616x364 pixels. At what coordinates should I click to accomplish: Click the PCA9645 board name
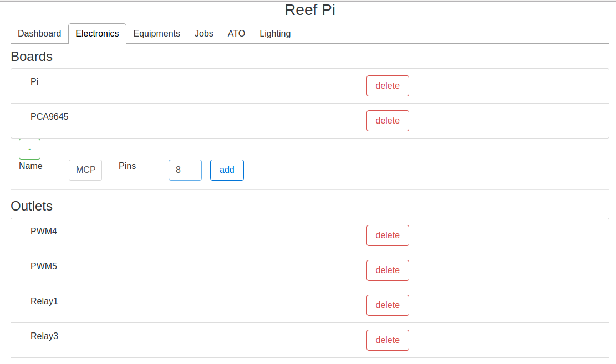pyautogui.click(x=49, y=117)
